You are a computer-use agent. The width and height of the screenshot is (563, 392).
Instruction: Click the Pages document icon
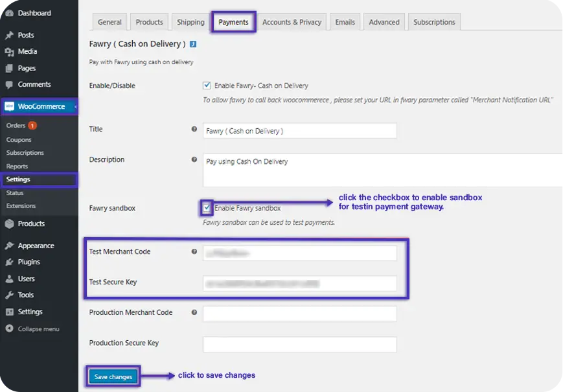tap(10, 68)
